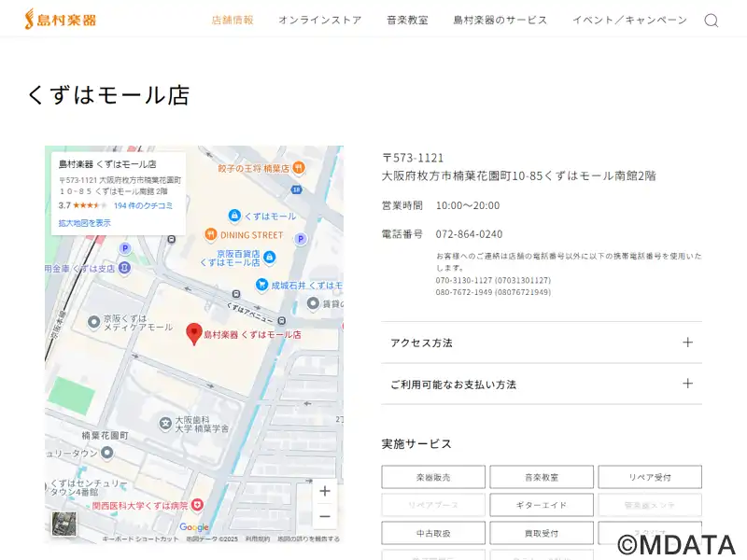Open the 店舗情報 menu

tap(233, 20)
